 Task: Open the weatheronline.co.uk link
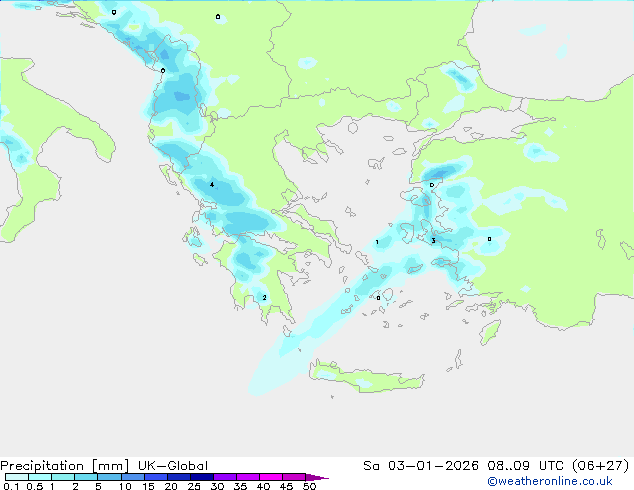click(550, 481)
